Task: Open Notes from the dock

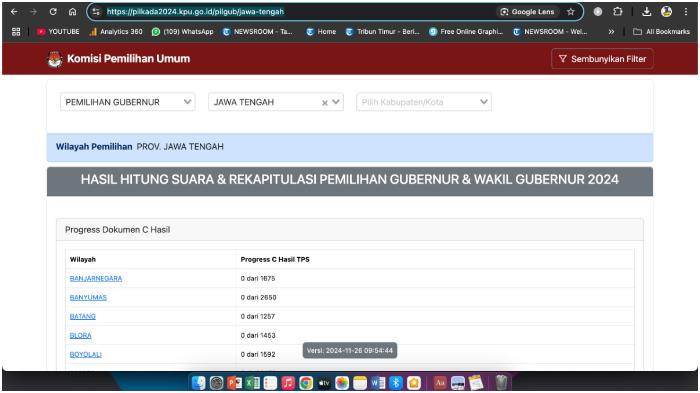Action: click(x=360, y=383)
